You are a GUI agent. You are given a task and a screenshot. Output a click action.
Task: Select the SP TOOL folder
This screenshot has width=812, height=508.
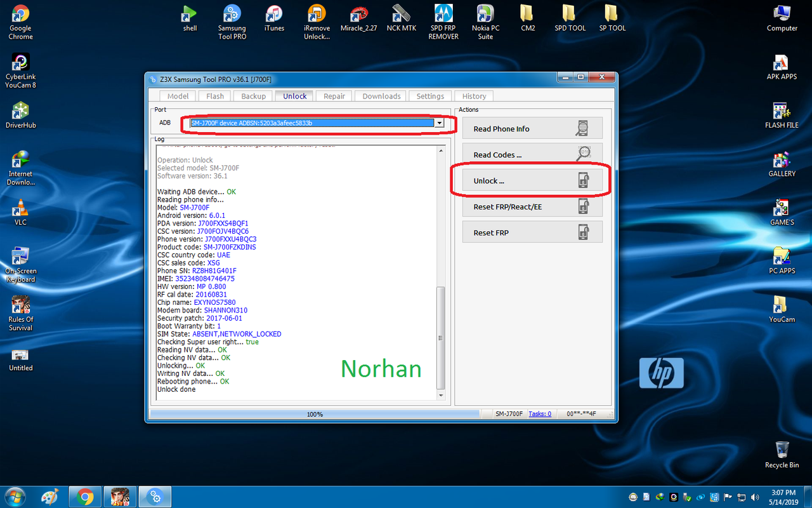click(x=612, y=18)
